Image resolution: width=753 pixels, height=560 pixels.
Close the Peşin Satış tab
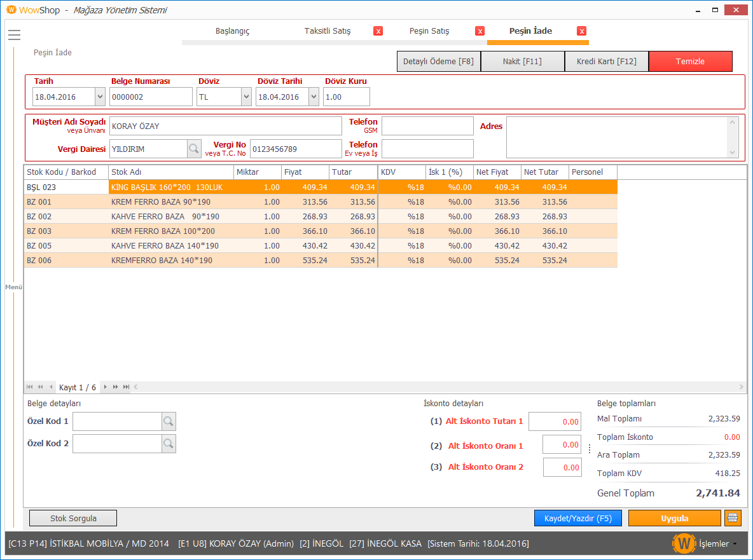[480, 31]
